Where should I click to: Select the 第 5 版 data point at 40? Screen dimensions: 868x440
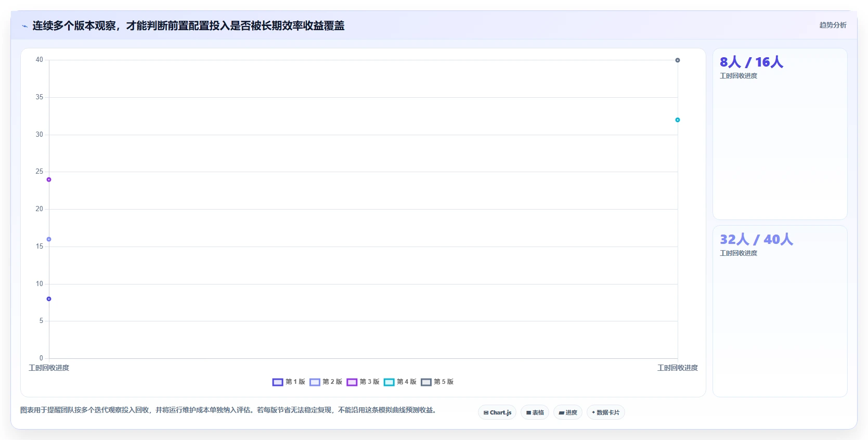pyautogui.click(x=678, y=60)
